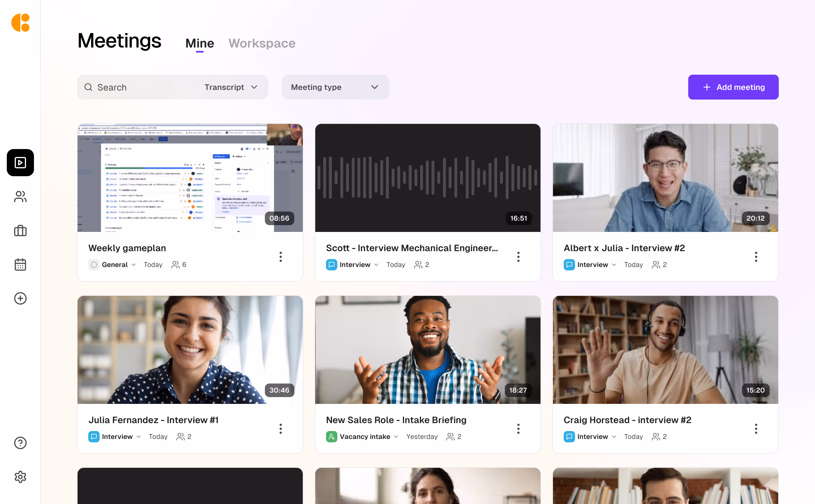Click the Today date on Weekly gameplan
The width and height of the screenshot is (815, 504).
pos(153,265)
